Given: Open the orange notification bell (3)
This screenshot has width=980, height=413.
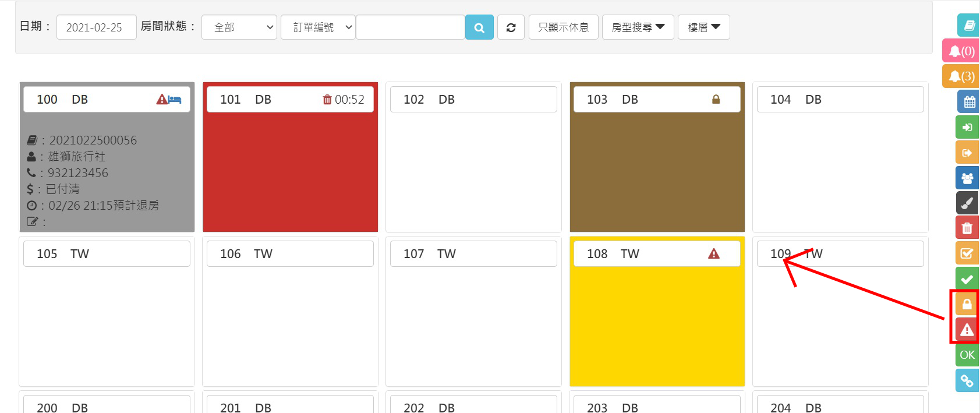Looking at the screenshot, I should click(961, 76).
